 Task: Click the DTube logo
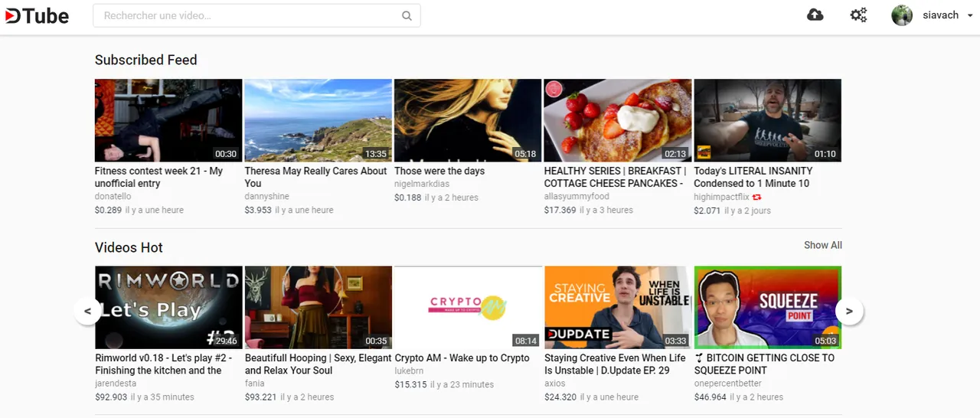click(37, 15)
